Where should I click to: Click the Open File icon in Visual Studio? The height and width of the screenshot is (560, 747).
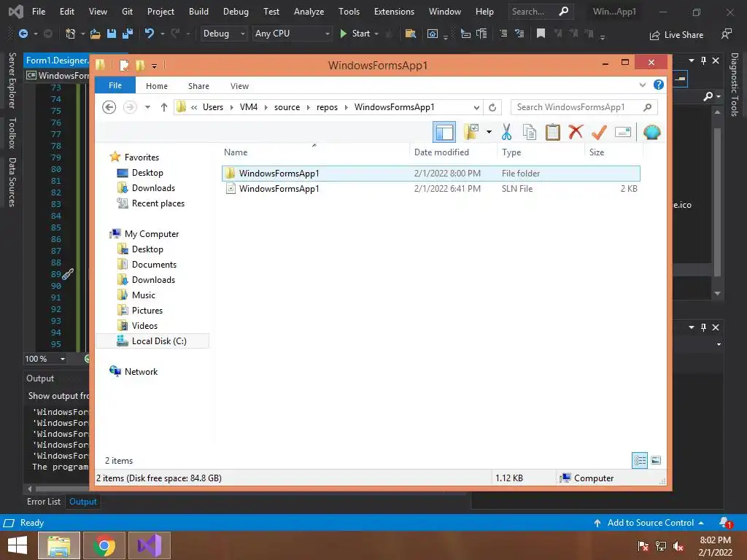(96, 34)
